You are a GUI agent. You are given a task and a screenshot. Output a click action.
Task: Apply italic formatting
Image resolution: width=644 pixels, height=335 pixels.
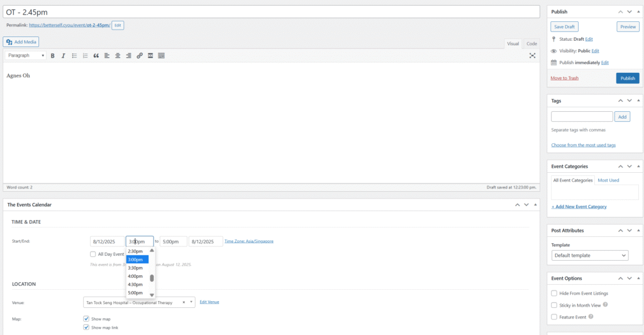[x=63, y=56]
